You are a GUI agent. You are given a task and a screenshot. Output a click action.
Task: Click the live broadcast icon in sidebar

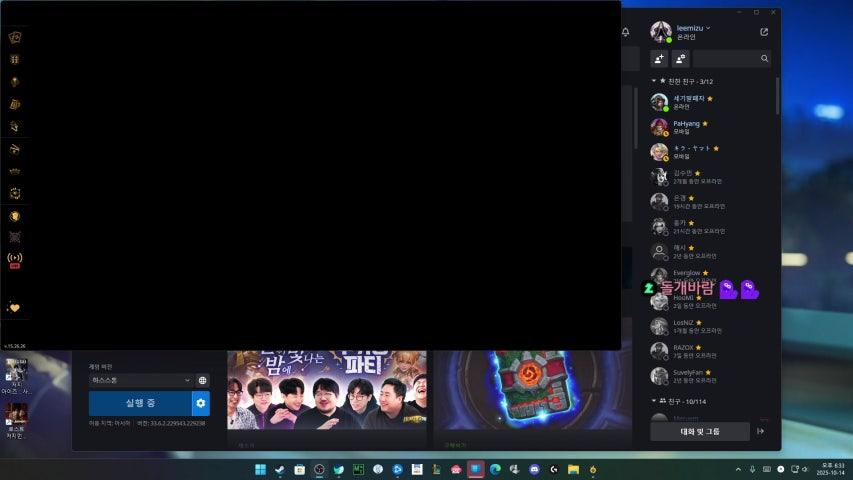pyautogui.click(x=15, y=260)
